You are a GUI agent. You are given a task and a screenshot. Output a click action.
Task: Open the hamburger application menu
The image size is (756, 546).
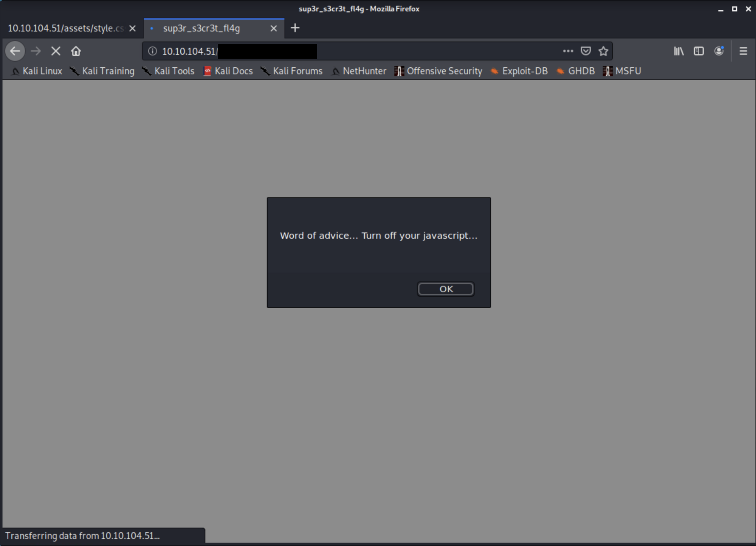743,51
